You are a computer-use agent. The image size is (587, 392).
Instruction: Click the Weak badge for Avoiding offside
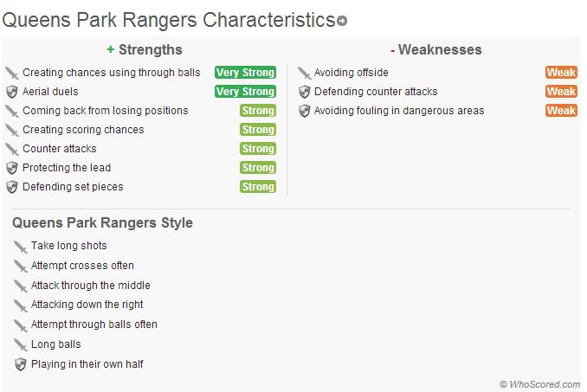pos(561,72)
